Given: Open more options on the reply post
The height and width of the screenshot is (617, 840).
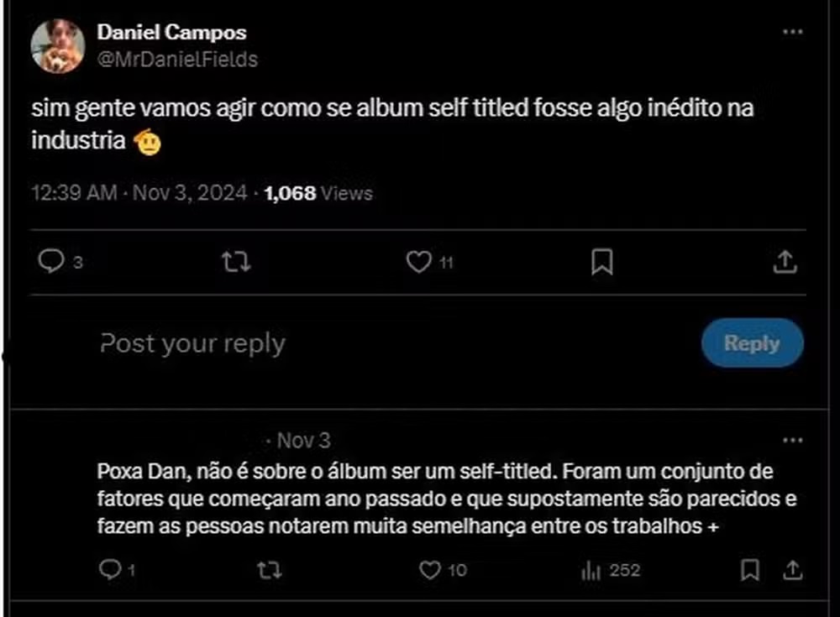Looking at the screenshot, I should pyautogui.click(x=792, y=440).
